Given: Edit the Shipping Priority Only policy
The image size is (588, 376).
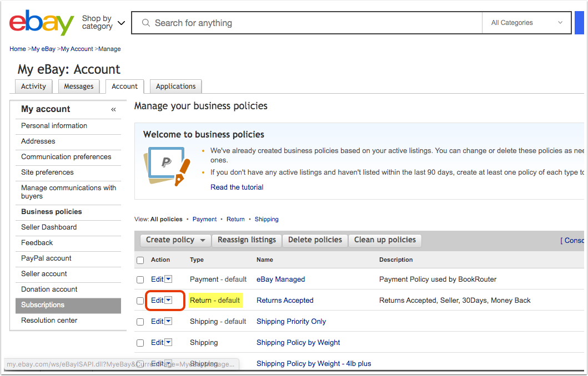Looking at the screenshot, I should [x=157, y=321].
